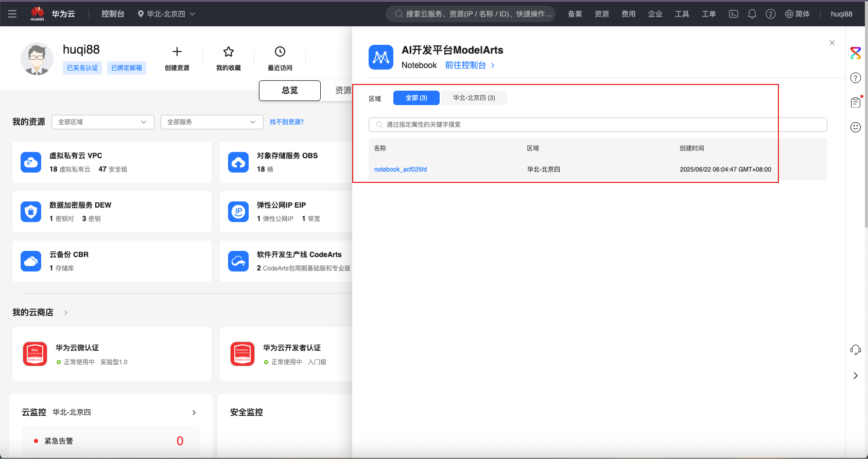Collapse the right sidebar with arrow
The image size is (868, 459).
coord(856,376)
